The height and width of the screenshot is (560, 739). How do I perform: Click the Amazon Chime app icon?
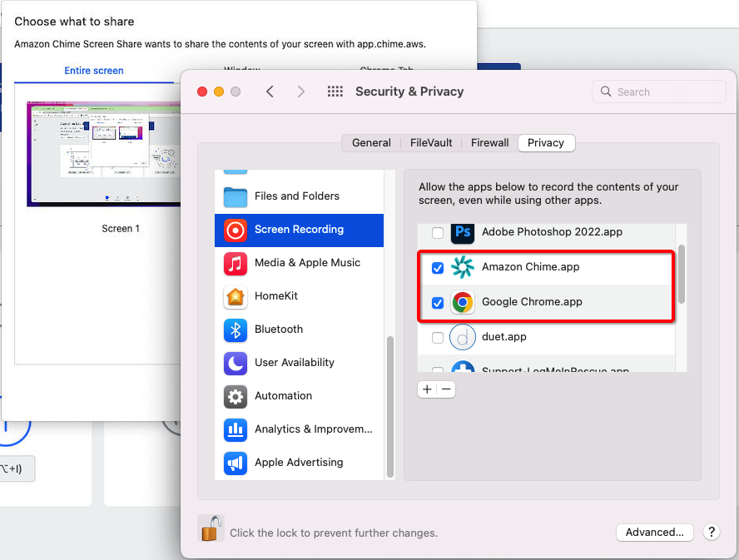coord(463,267)
